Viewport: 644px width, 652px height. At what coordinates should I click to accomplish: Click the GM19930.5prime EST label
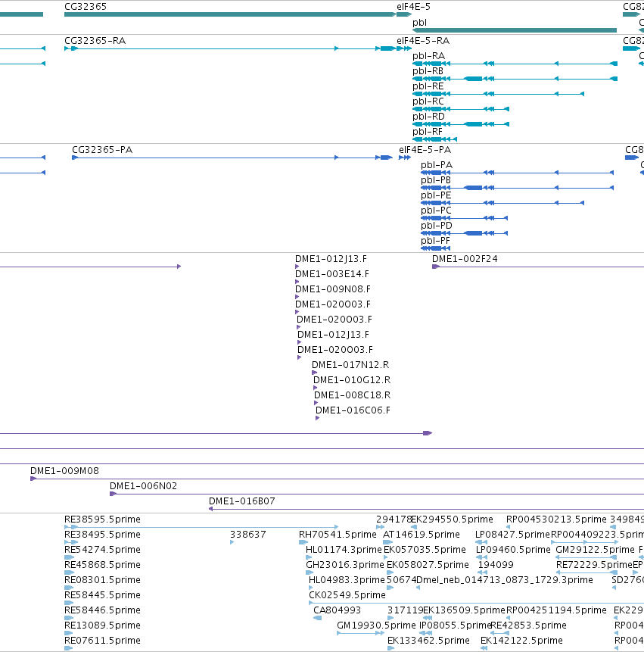(376, 625)
